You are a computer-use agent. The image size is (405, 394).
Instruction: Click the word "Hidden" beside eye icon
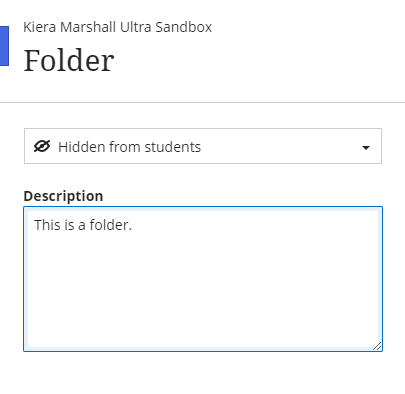click(82, 147)
